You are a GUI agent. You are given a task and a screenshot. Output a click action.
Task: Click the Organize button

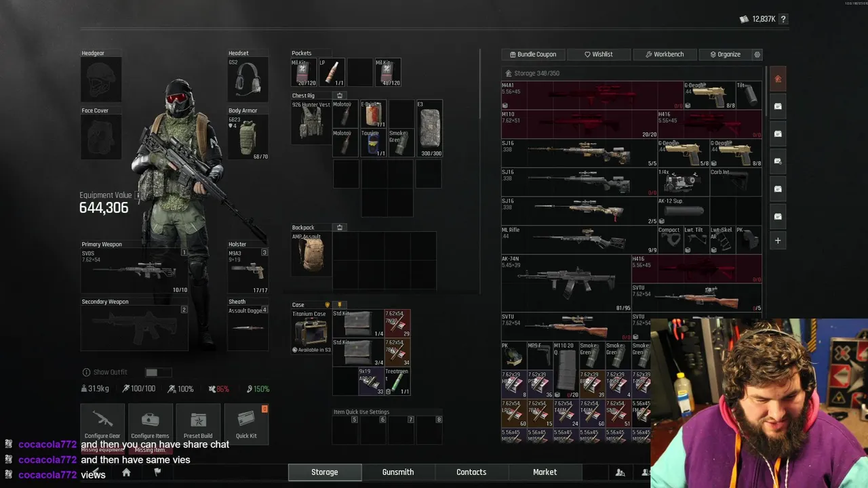click(x=725, y=54)
